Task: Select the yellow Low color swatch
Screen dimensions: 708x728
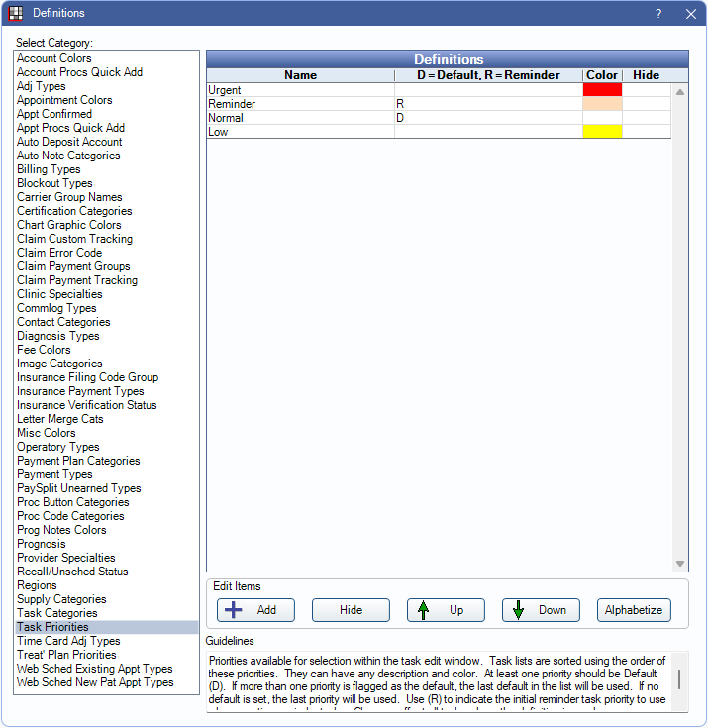Action: pos(602,132)
